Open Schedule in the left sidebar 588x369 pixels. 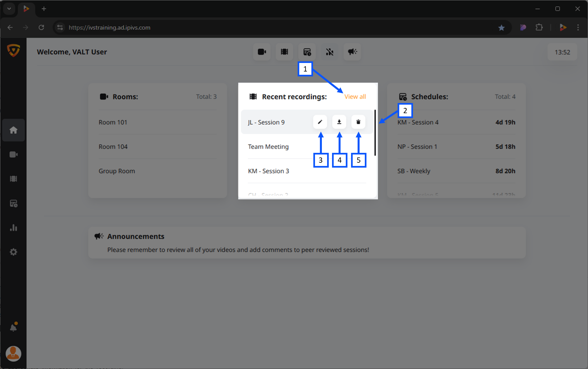[x=13, y=203]
